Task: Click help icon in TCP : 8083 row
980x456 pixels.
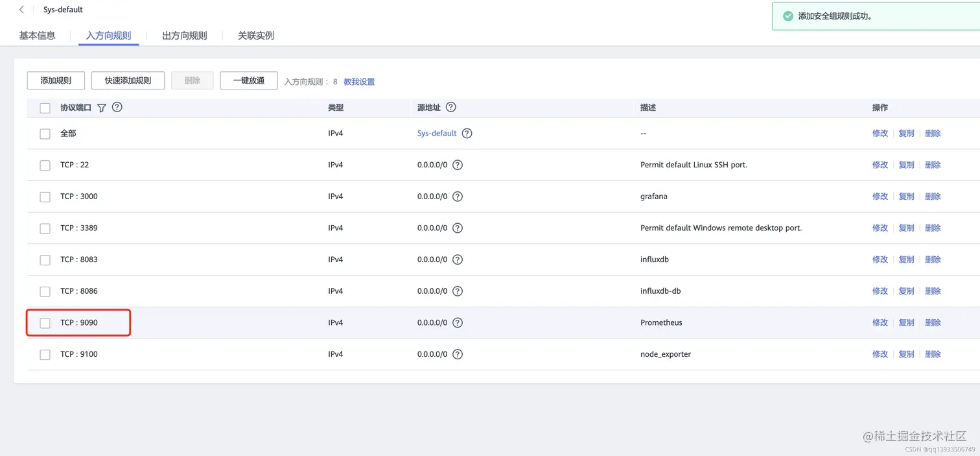Action: (x=458, y=259)
